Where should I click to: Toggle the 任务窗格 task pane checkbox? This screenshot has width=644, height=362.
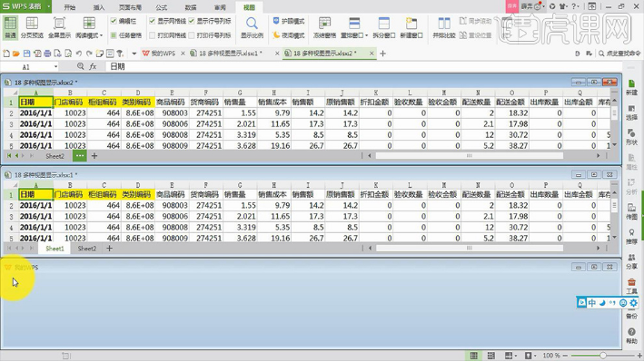point(114,35)
